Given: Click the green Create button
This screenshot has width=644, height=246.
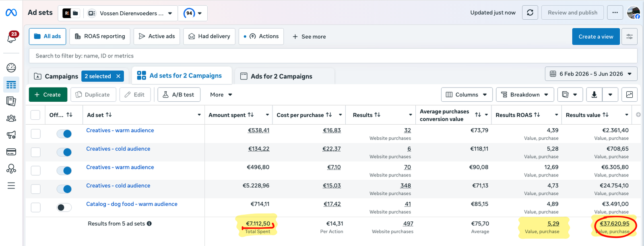Looking at the screenshot, I should (x=47, y=95).
